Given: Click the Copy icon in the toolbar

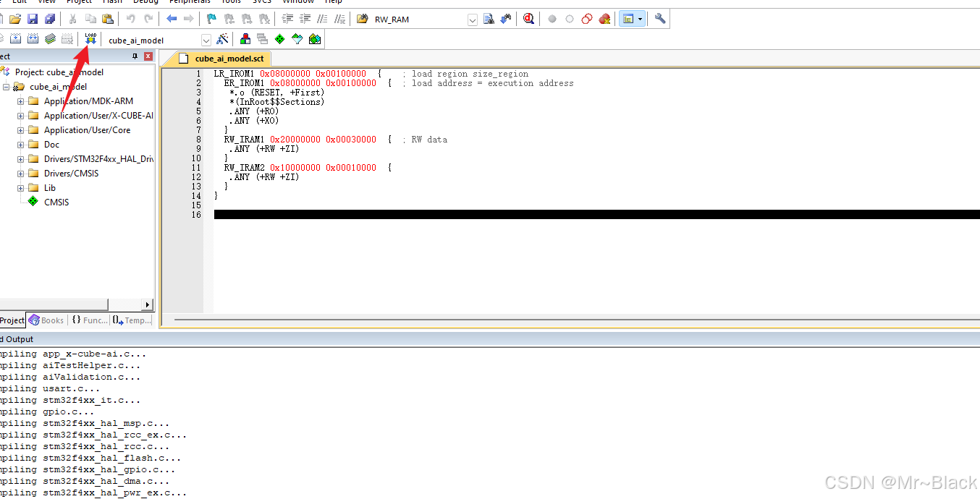Looking at the screenshot, I should (90, 19).
